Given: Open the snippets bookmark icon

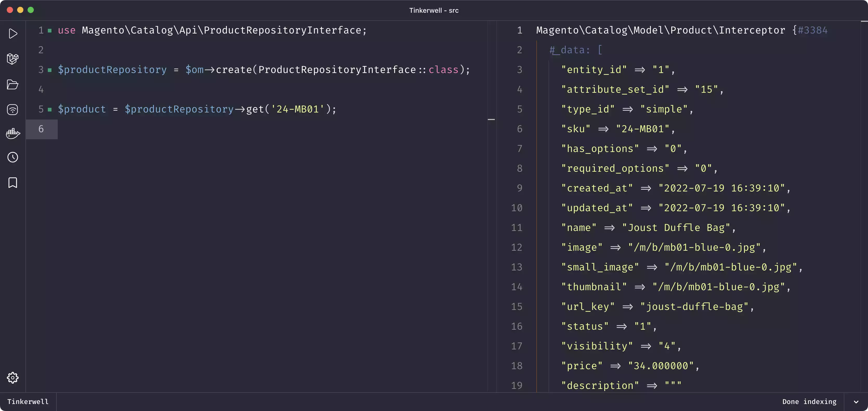Looking at the screenshot, I should point(13,183).
